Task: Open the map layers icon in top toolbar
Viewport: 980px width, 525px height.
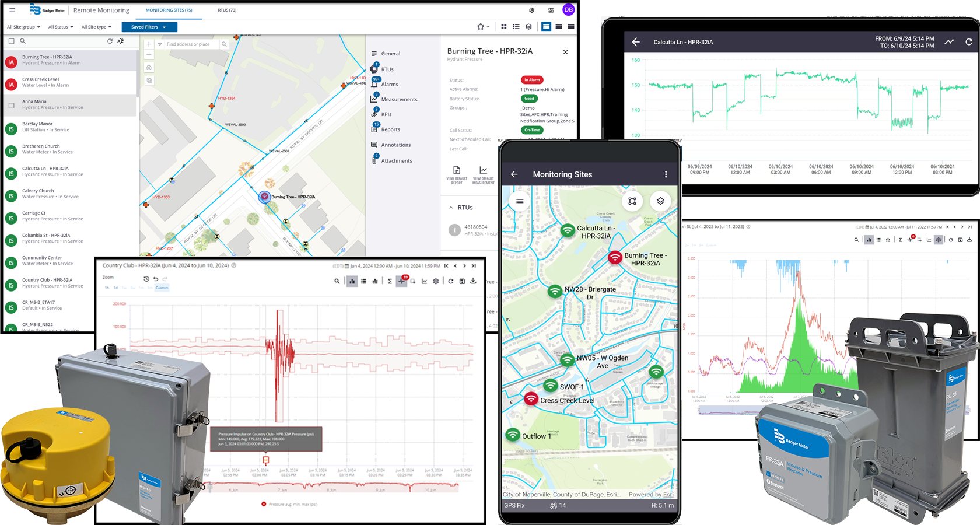Action: (x=528, y=27)
